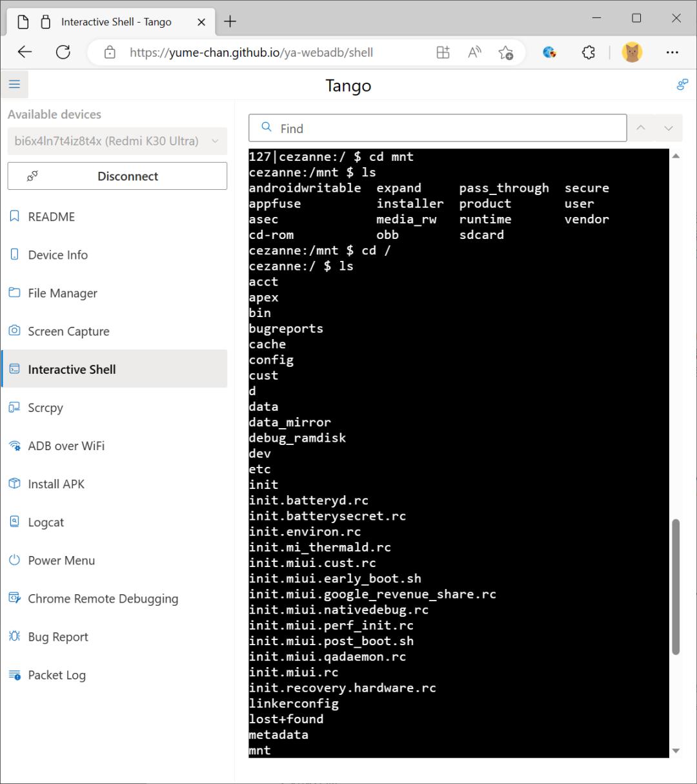This screenshot has width=697, height=784.
Task: Jump to next find result arrow
Action: pos(669,129)
